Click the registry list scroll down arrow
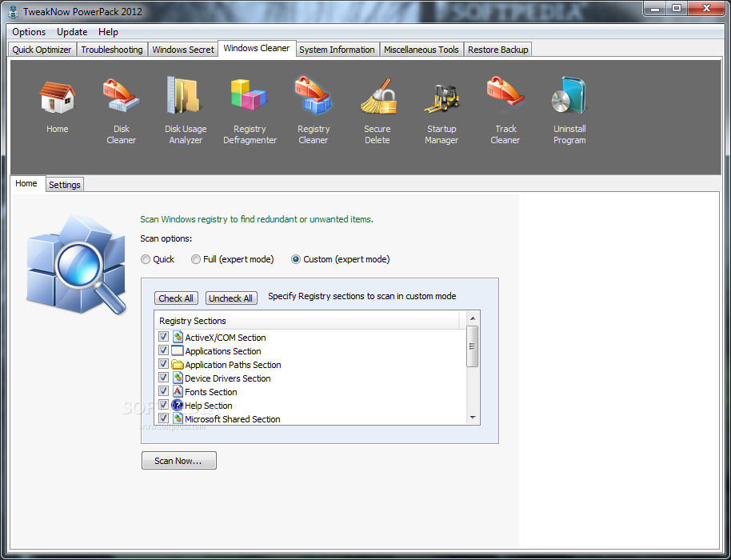The height and width of the screenshot is (560, 731). point(472,418)
